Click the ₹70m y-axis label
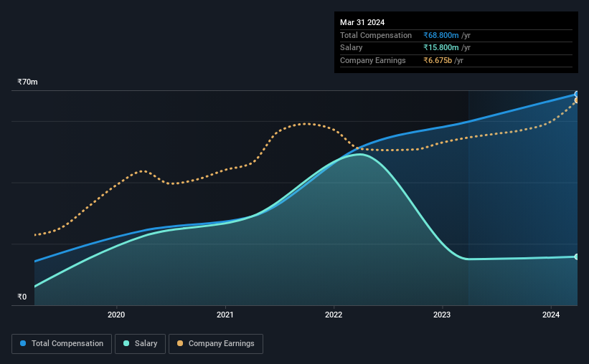This screenshot has height=364, width=589. click(x=27, y=82)
